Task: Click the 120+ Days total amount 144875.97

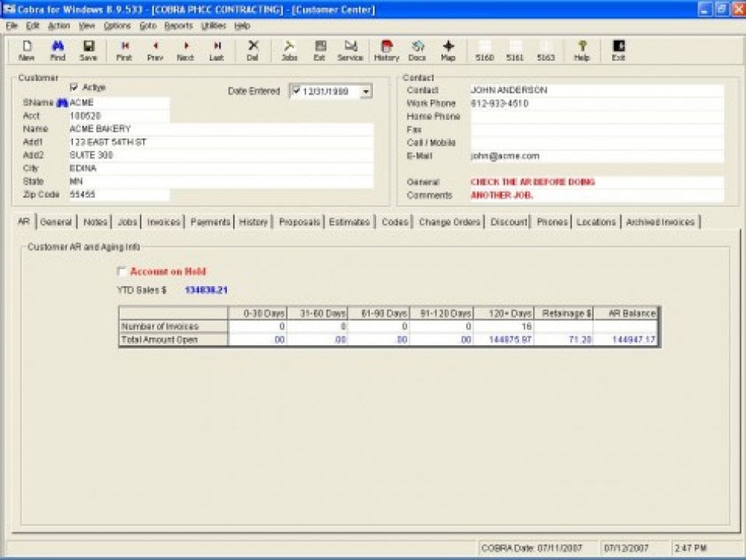Action: 505,340
